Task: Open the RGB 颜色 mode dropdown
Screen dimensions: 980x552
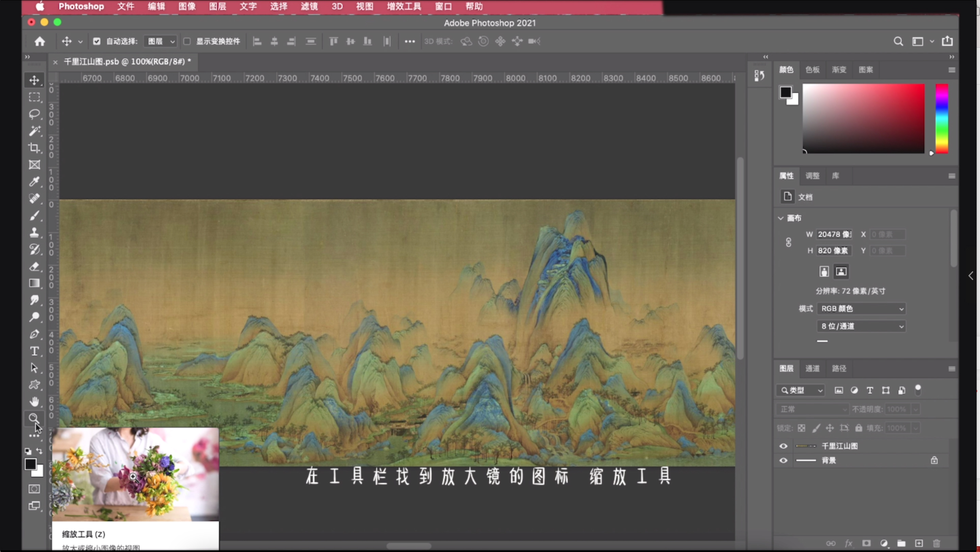Action: [x=861, y=309]
